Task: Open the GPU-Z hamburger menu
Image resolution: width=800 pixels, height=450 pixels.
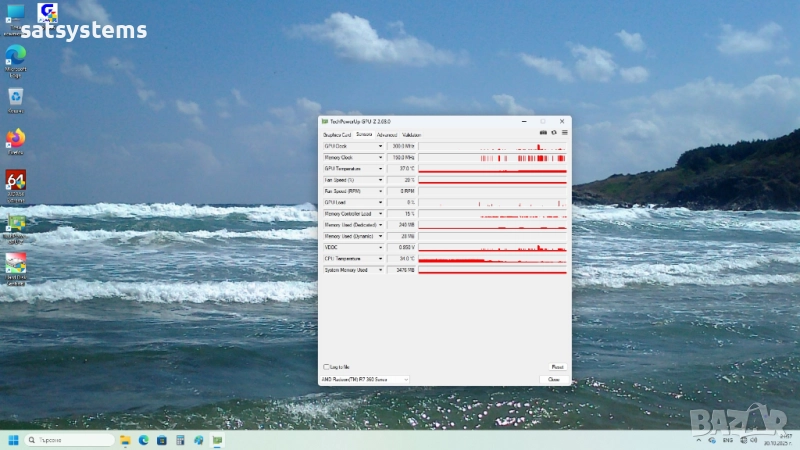Action: click(x=564, y=133)
